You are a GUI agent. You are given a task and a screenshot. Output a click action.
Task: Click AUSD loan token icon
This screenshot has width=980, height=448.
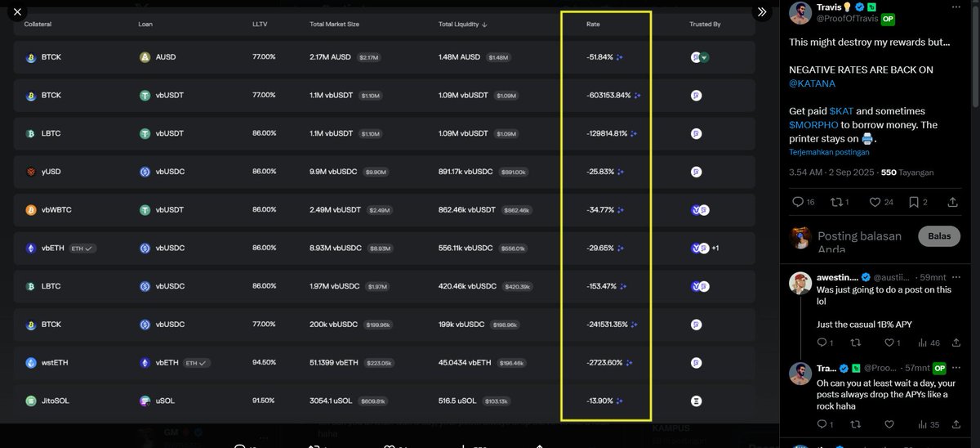point(145,57)
